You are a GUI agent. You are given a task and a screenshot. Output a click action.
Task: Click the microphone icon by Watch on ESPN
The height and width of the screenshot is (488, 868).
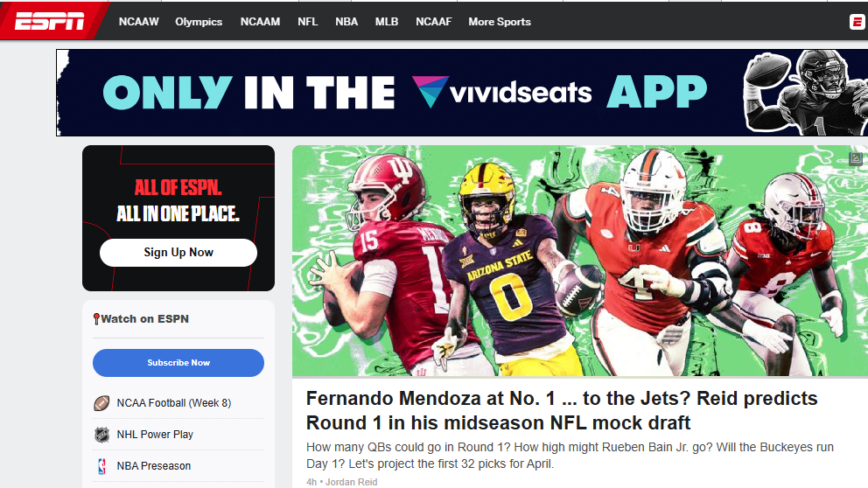[96, 319]
